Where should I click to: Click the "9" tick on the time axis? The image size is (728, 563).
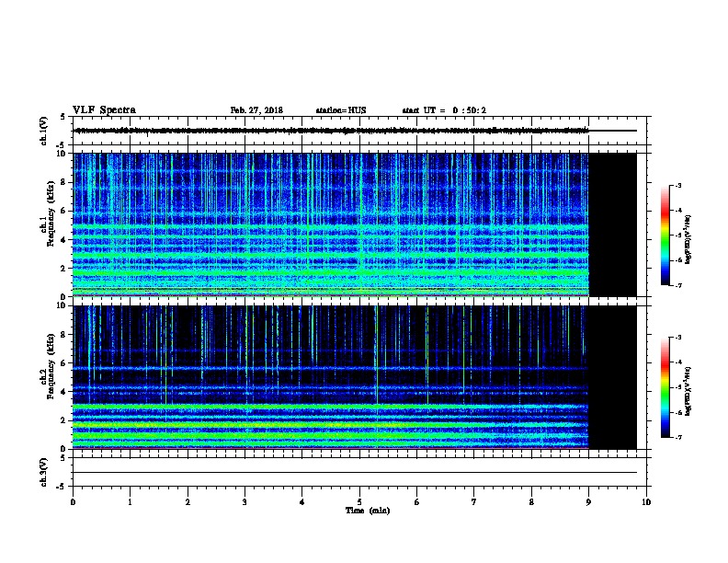coord(588,502)
